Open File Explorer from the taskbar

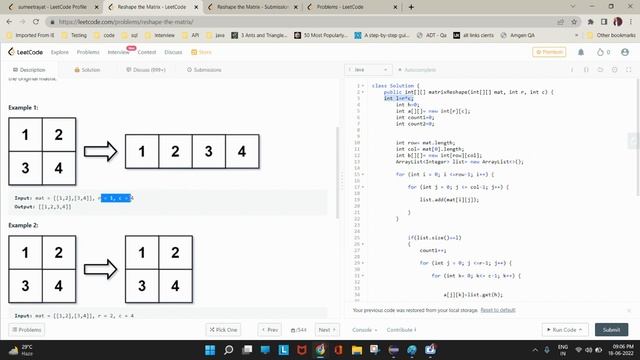pos(357,350)
